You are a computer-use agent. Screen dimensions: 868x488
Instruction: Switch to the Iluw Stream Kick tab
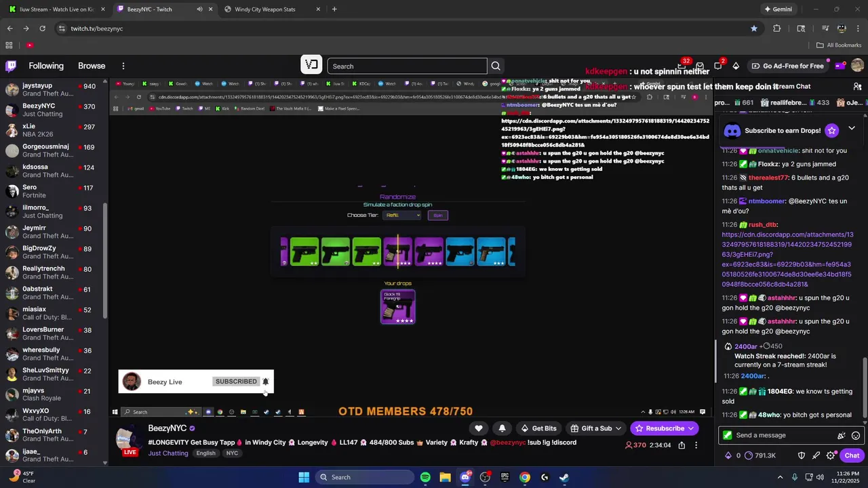click(55, 9)
